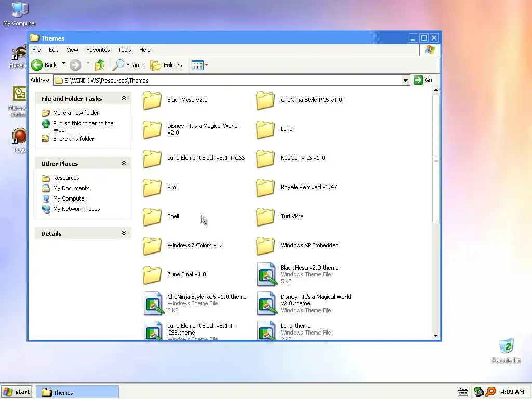Select the NeoGeniX LS v1.0 folder icon
The image size is (532, 399).
tap(265, 159)
